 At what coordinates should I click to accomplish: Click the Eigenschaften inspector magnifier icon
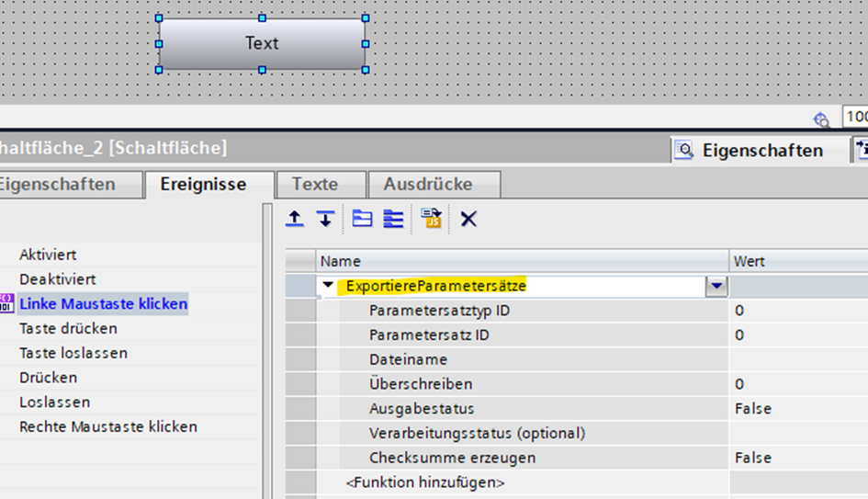(684, 150)
